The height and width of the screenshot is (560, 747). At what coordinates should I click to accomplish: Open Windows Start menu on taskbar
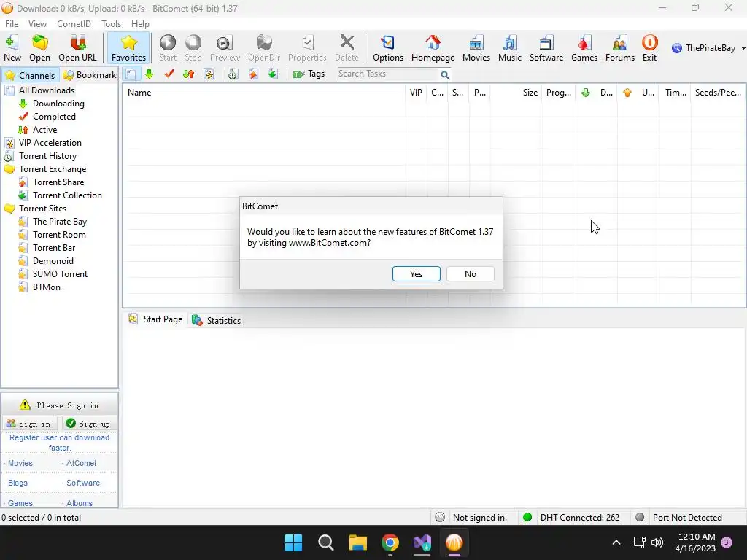coord(293,542)
